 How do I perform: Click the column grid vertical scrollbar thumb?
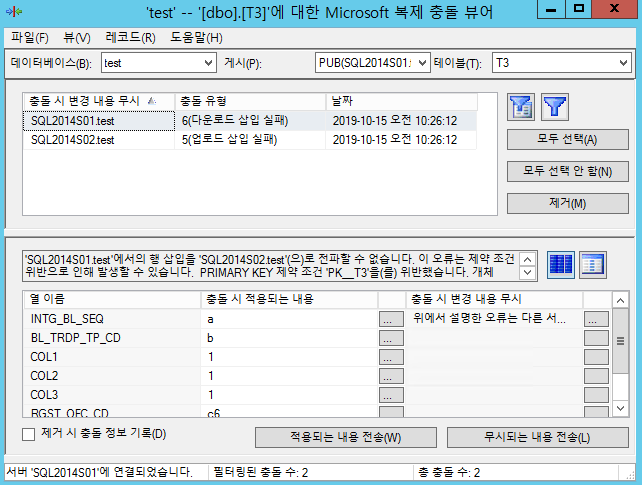620,341
